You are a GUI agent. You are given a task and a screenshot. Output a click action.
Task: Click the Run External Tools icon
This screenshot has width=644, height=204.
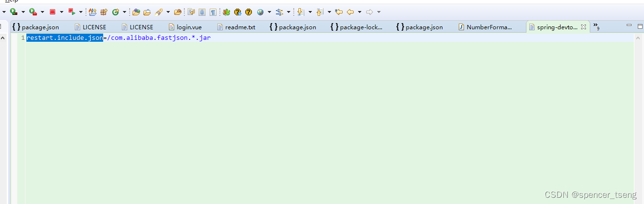click(x=33, y=12)
